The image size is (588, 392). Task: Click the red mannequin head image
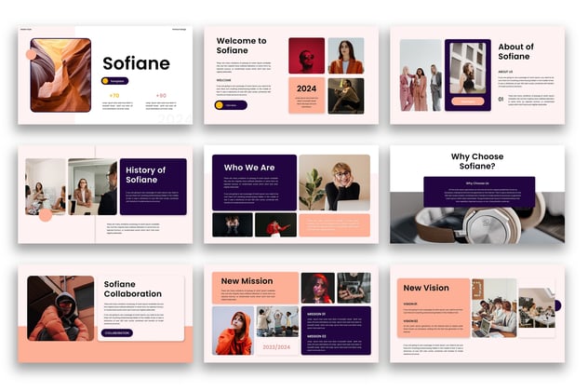[306, 55]
